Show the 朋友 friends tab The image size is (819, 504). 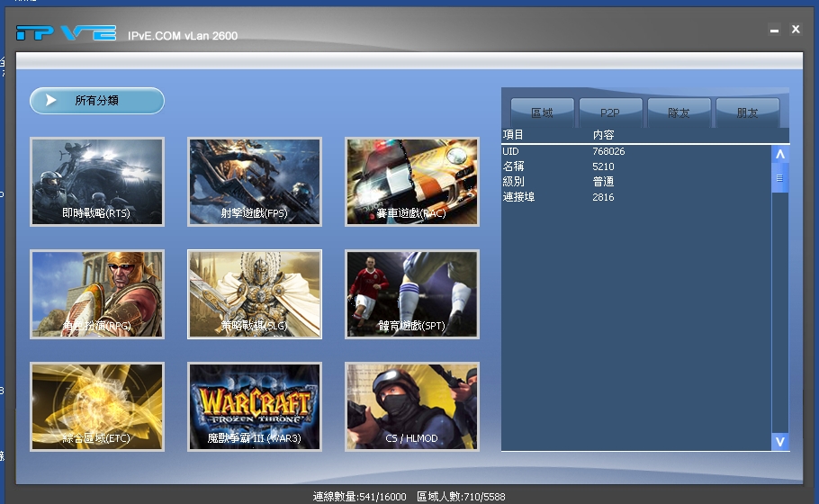747,113
